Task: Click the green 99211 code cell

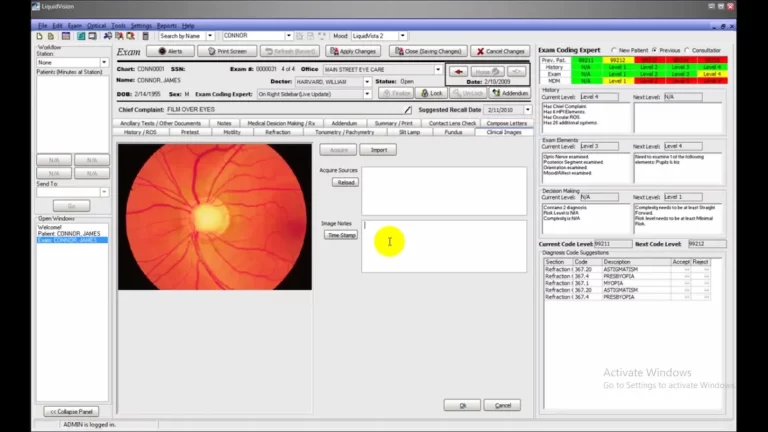Action: pos(586,60)
